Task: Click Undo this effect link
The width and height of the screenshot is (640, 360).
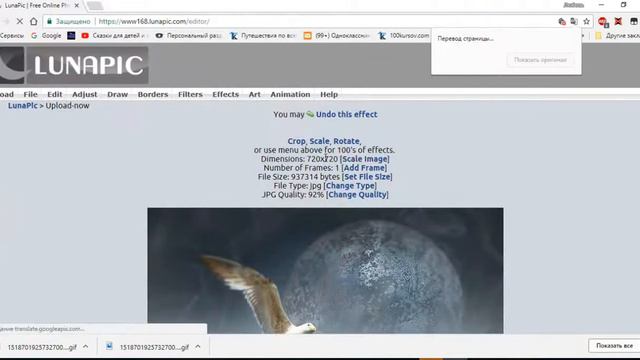Action: [346, 115]
